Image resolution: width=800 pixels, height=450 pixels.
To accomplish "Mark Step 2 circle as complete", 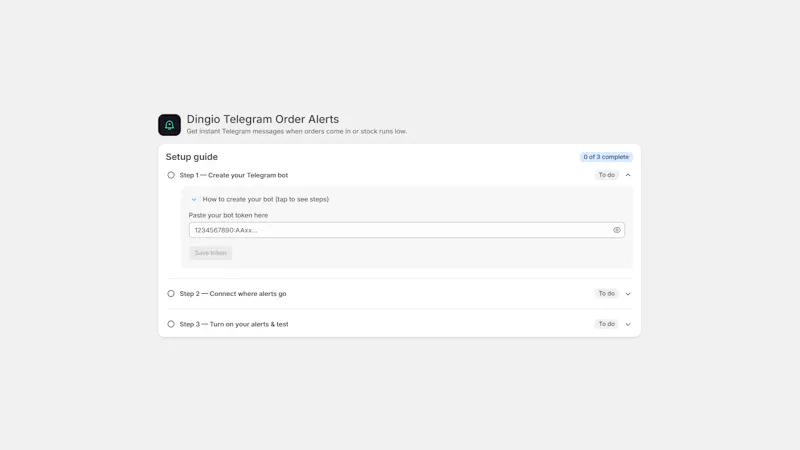I will [171, 293].
